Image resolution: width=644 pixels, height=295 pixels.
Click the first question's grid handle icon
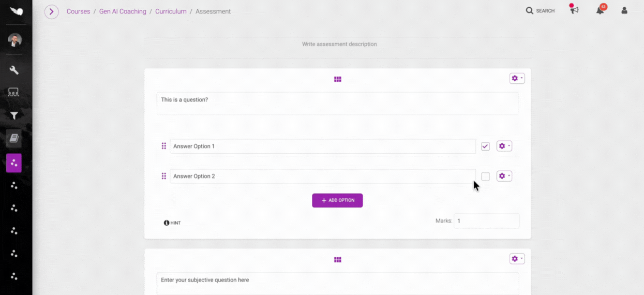(338, 79)
